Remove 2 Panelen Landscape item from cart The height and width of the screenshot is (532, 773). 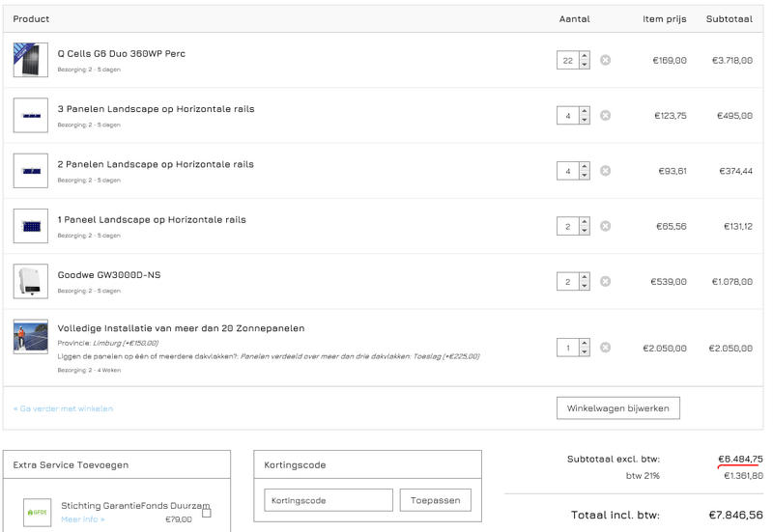(x=606, y=171)
